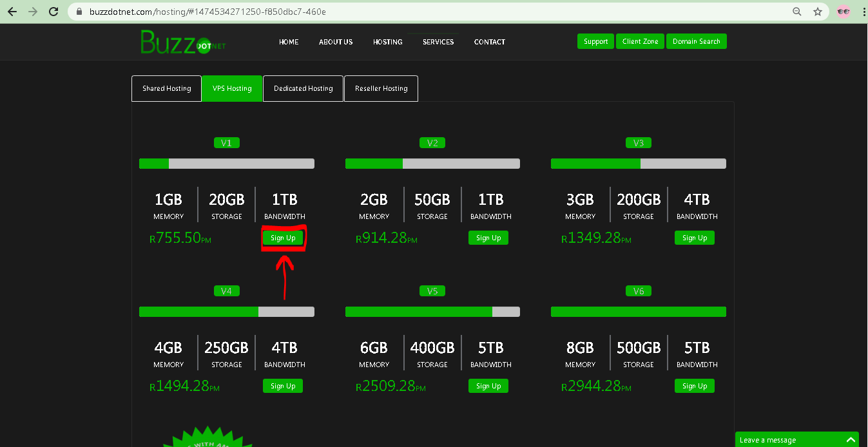Bookmark this page with star icon
The height and width of the screenshot is (447, 868).
818,12
